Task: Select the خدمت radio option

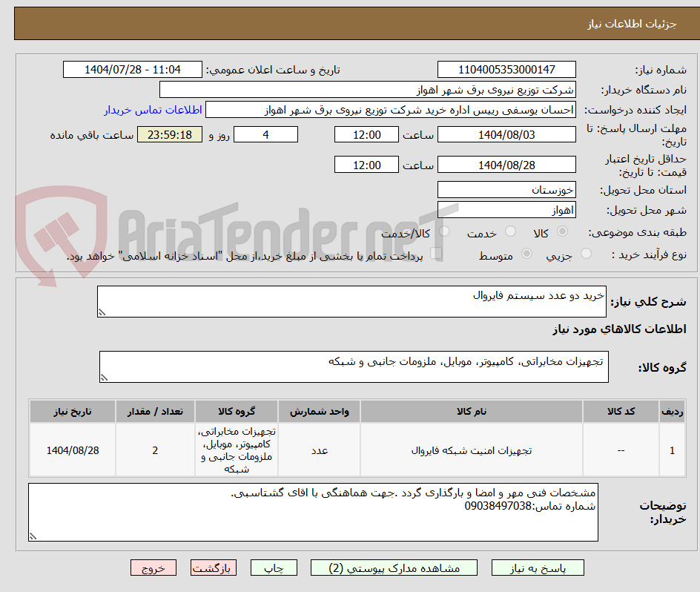Action: tap(510, 231)
